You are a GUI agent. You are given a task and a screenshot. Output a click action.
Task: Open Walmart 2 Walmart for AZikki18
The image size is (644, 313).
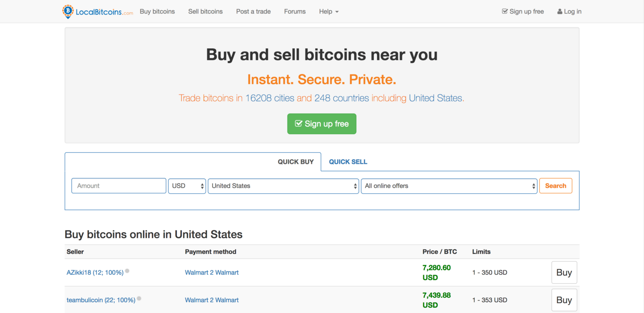coord(212,273)
